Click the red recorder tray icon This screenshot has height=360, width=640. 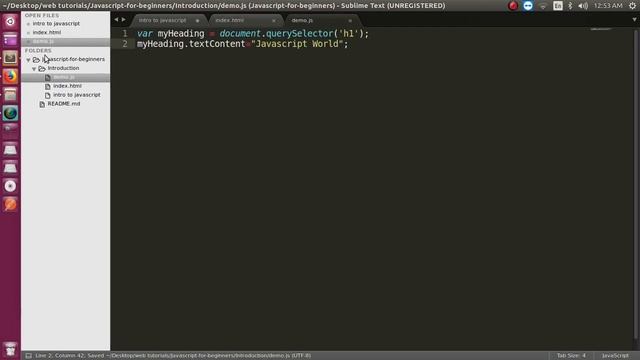tap(513, 6)
